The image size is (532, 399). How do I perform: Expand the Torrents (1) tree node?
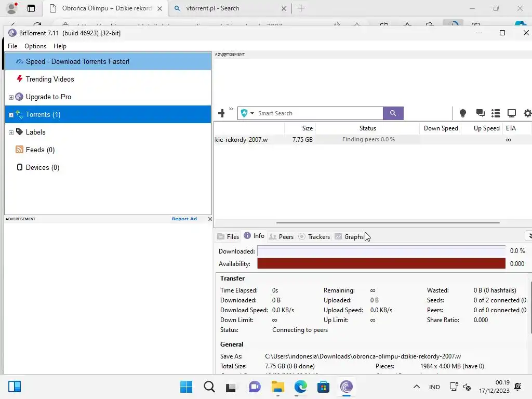tap(11, 115)
